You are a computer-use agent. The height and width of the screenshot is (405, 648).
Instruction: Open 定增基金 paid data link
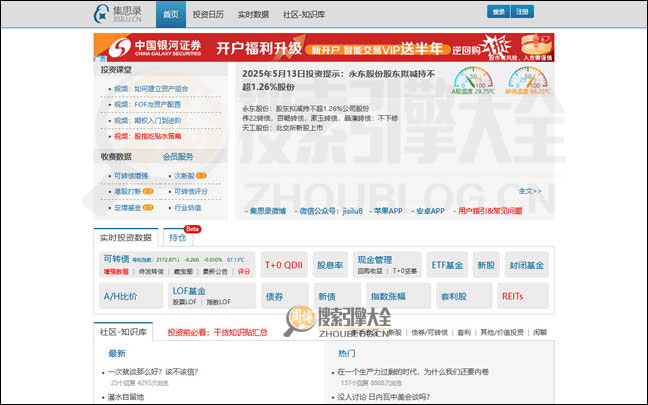[128, 207]
